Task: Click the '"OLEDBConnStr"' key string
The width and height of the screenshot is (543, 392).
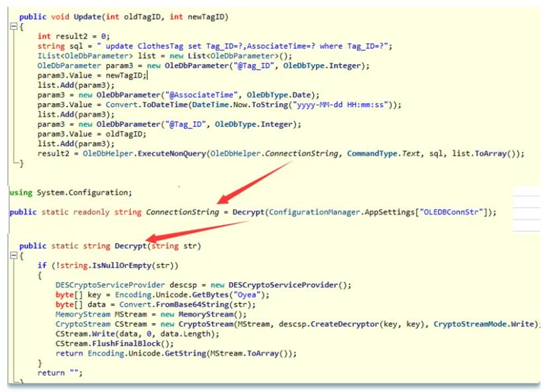Action: (x=451, y=212)
